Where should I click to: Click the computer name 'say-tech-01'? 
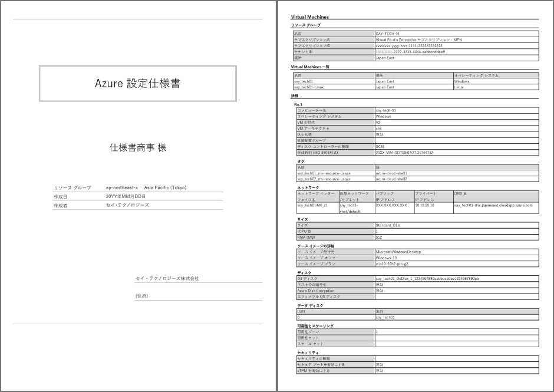pyautogui.click(x=386, y=111)
